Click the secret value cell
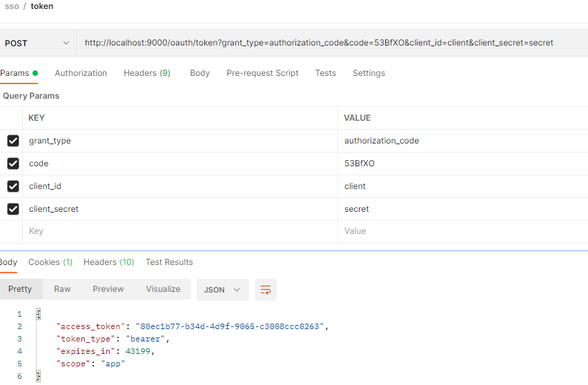Viewport: 588px width, 385px height. [463, 209]
